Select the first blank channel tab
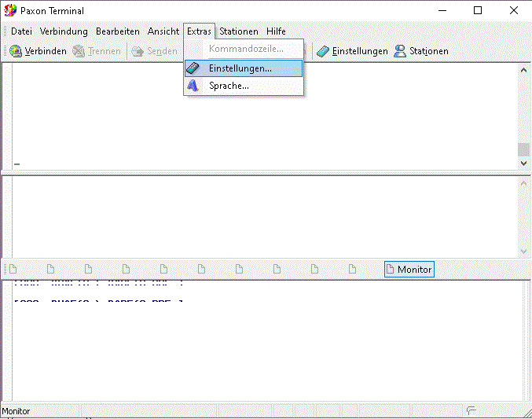This screenshot has width=532, height=419. 13,270
